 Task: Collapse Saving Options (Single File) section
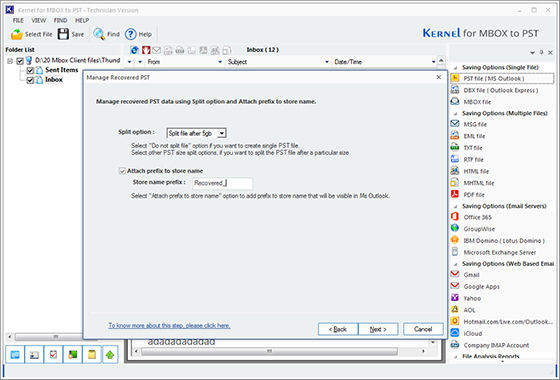455,68
